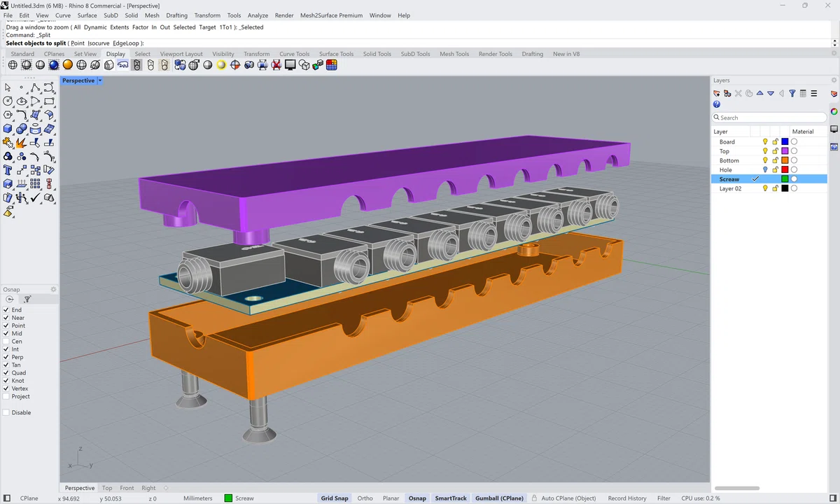This screenshot has height=504, width=840.
Task: Toggle lock icon of Bottom layer
Action: [x=775, y=160]
